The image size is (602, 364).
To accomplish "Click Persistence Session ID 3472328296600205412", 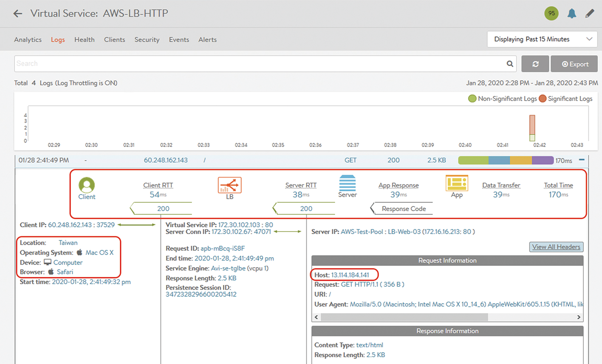I will [201, 294].
